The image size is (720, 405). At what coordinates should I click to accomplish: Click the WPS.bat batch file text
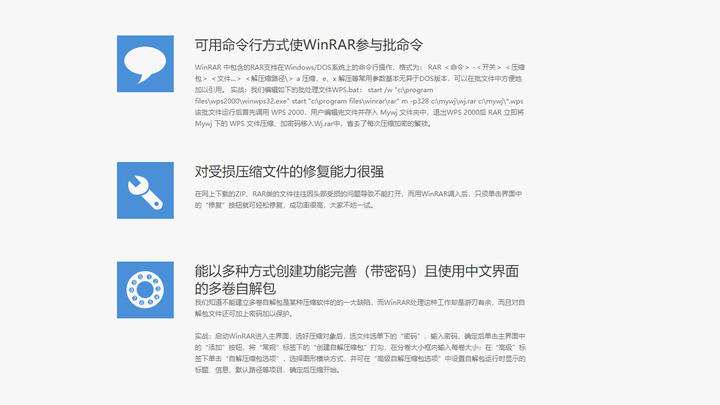coord(342,90)
